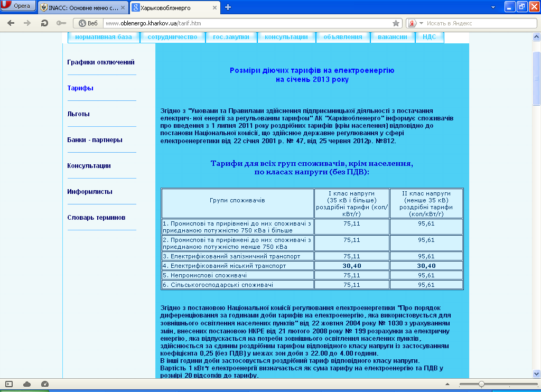Toggle the panels icon in status bar
541x392 pixels.
[9, 384]
